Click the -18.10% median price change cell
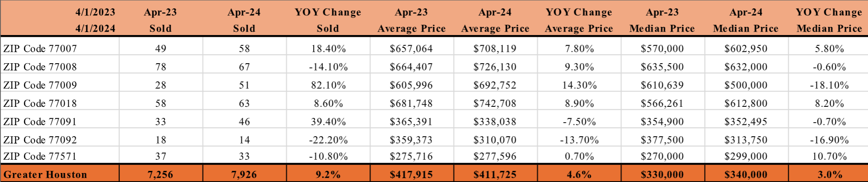 click(x=829, y=85)
